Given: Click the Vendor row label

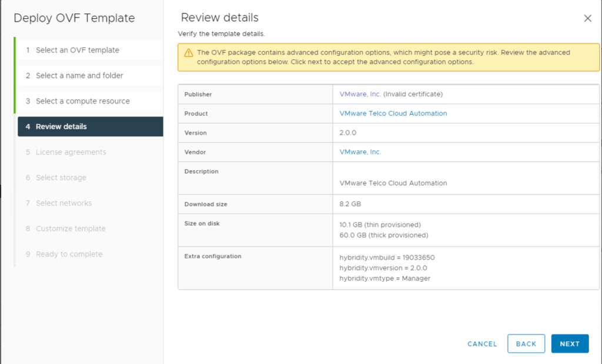Looking at the screenshot, I should 195,152.
